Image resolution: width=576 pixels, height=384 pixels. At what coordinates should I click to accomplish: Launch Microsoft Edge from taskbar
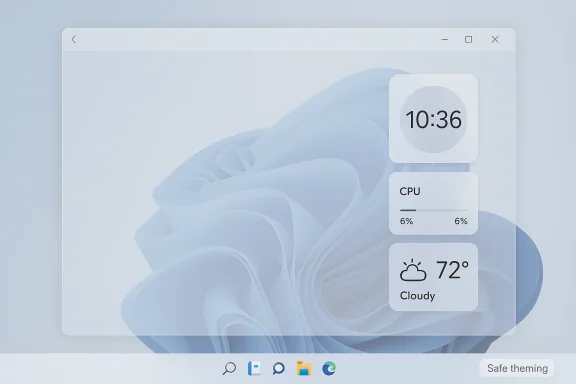pos(329,368)
